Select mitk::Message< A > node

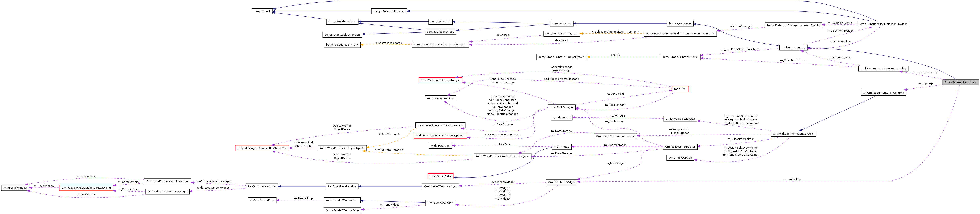[440, 98]
